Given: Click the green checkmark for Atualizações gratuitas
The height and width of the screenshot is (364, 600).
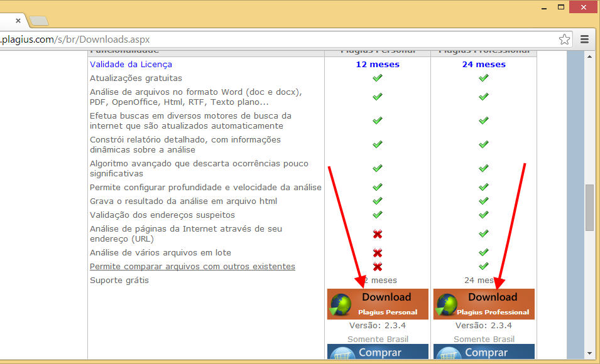Looking at the screenshot, I should pos(377,78).
